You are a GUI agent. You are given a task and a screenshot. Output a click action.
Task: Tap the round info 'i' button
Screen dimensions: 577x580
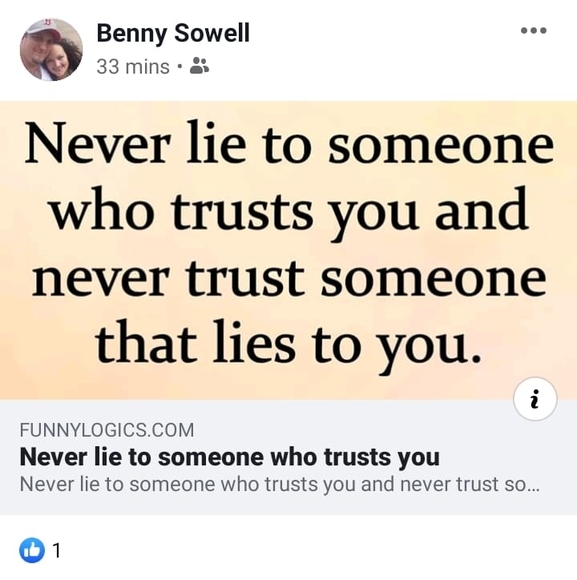(x=534, y=399)
